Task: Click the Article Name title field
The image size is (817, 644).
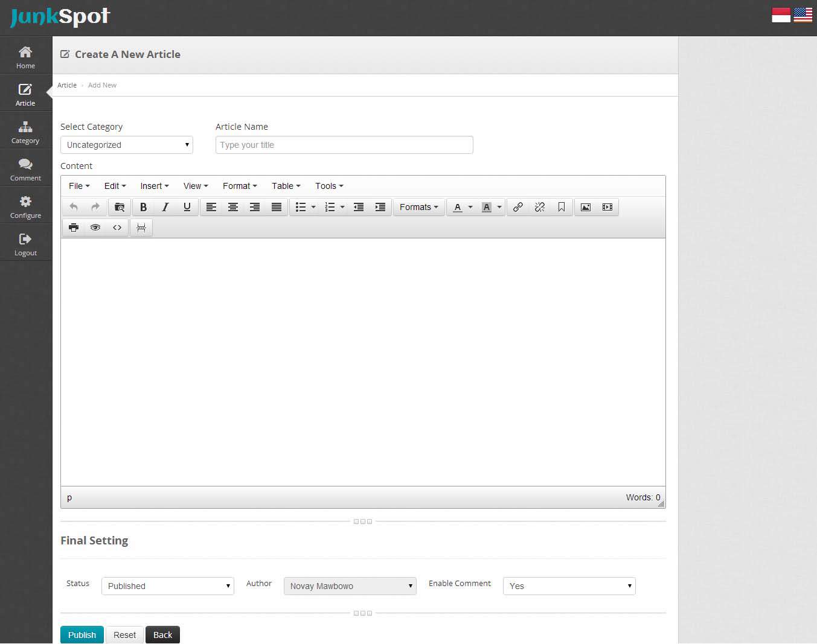Action: pyautogui.click(x=344, y=145)
